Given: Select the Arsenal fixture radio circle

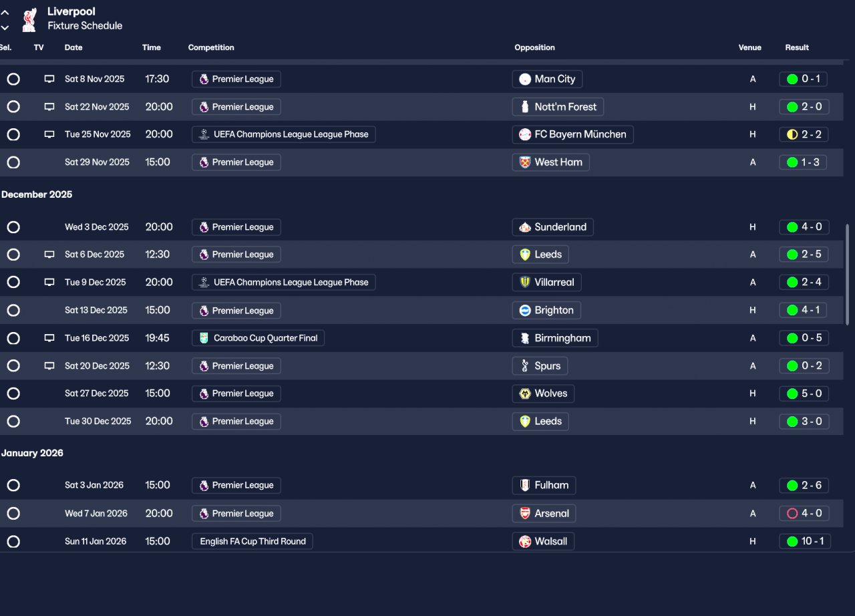Looking at the screenshot, I should [x=13, y=513].
